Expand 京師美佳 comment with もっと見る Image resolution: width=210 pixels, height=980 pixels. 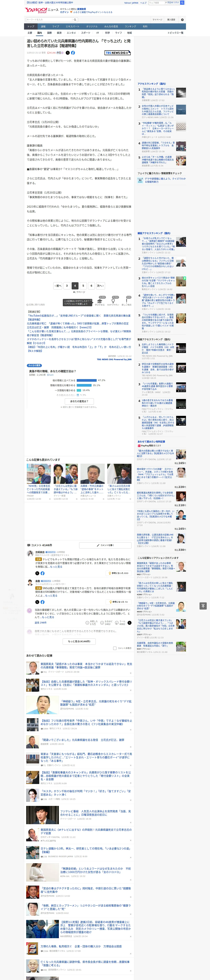56,567
